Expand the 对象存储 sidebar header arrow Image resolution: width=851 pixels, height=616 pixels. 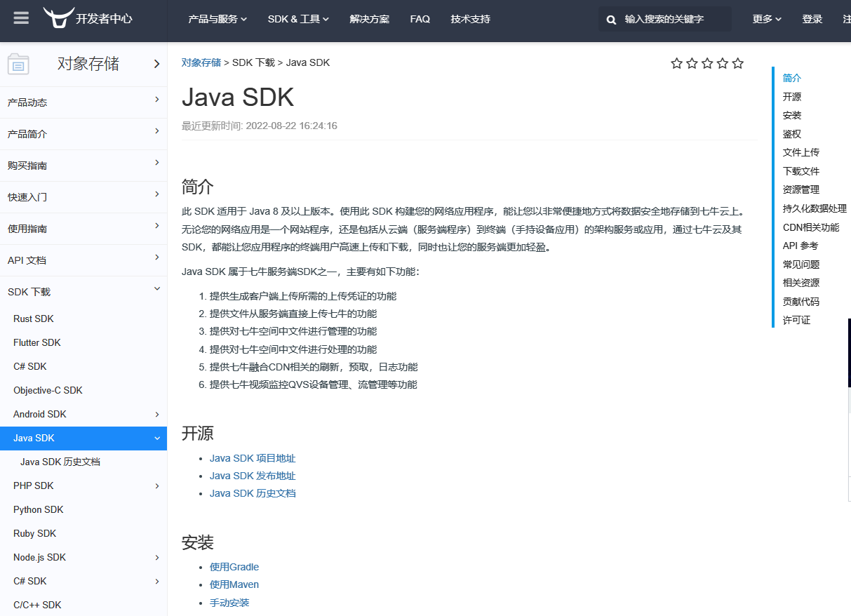click(x=156, y=64)
